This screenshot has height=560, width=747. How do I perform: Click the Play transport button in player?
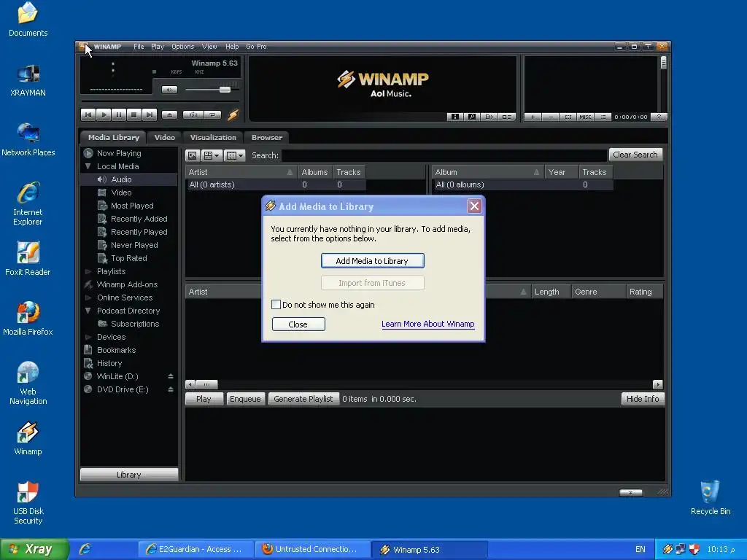click(104, 114)
